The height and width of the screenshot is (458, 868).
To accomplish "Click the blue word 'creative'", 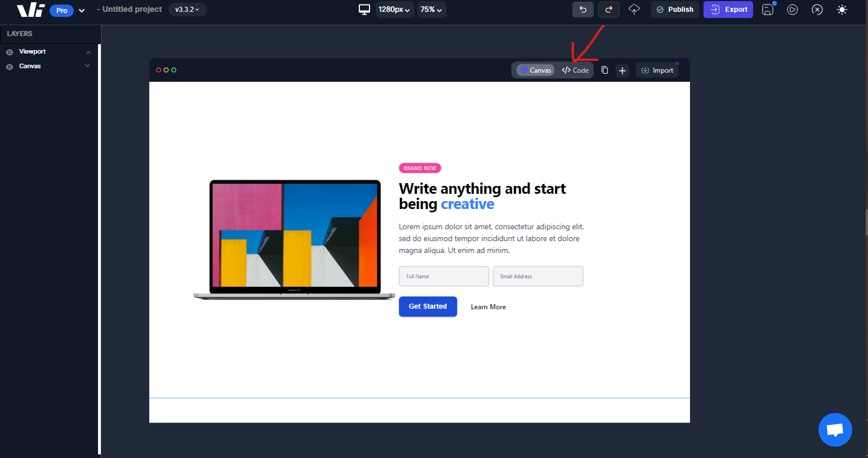I will (x=468, y=204).
